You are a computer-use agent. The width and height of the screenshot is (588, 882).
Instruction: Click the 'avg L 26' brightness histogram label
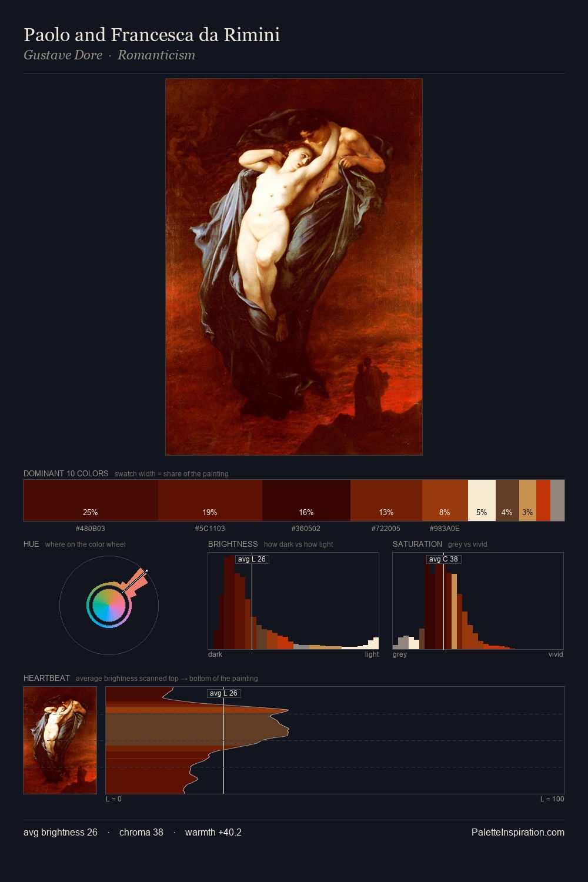tap(252, 559)
